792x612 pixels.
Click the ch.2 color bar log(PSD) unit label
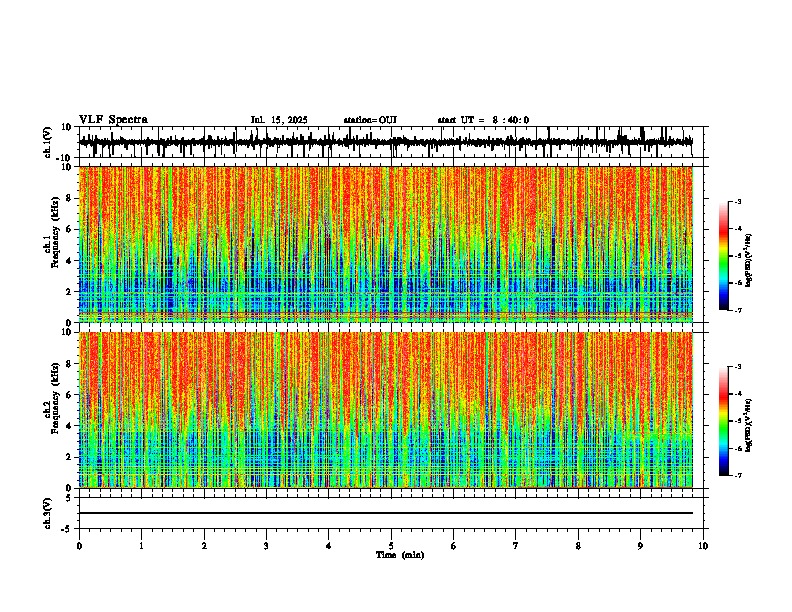pos(748,426)
